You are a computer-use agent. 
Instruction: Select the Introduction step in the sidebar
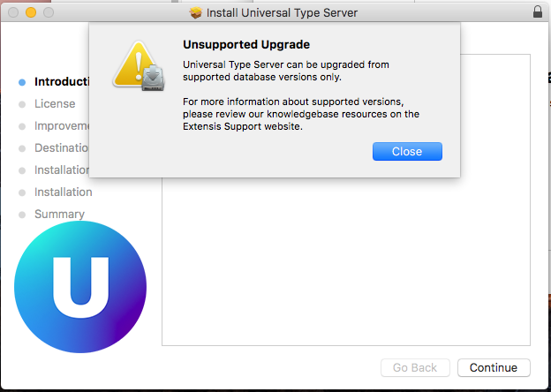[x=62, y=81]
